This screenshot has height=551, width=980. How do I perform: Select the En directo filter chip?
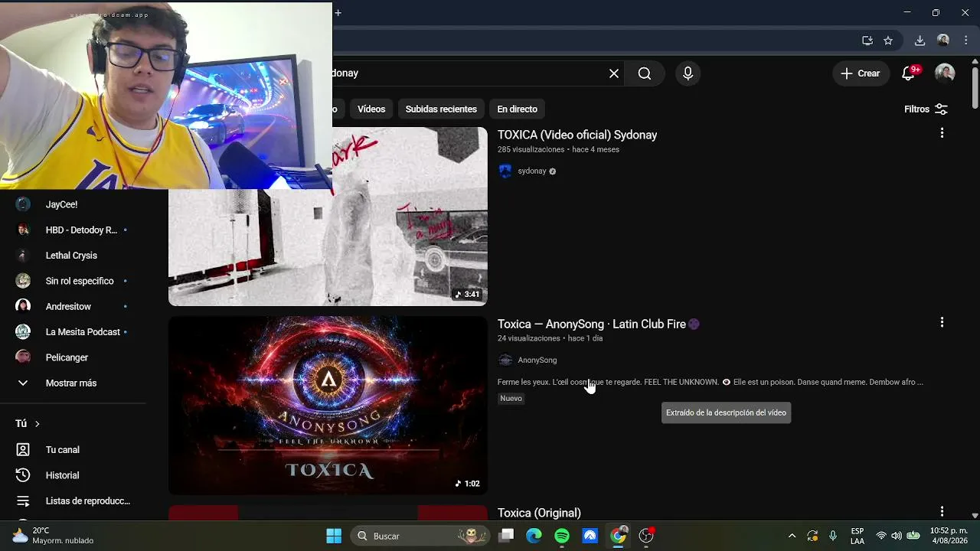click(517, 109)
